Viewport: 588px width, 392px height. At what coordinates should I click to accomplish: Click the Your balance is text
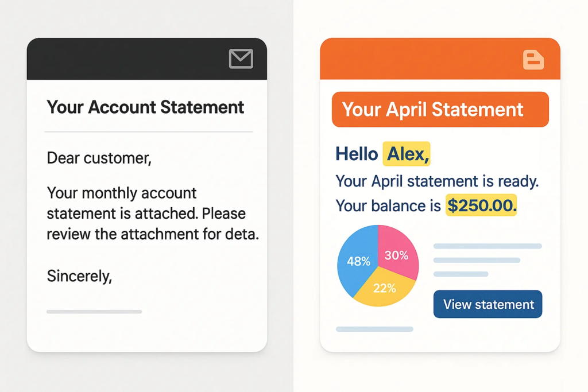(388, 205)
